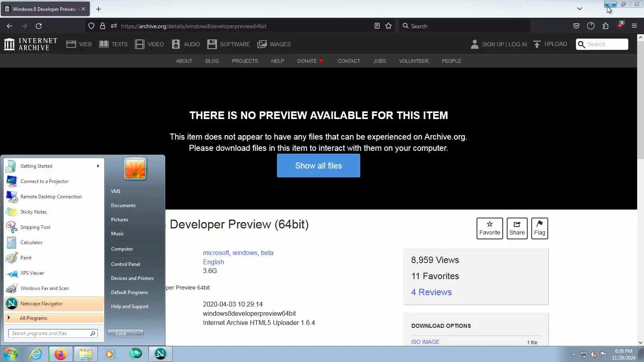644x362 pixels.
Task: Toggle reader view icon in address bar
Action: 377,26
